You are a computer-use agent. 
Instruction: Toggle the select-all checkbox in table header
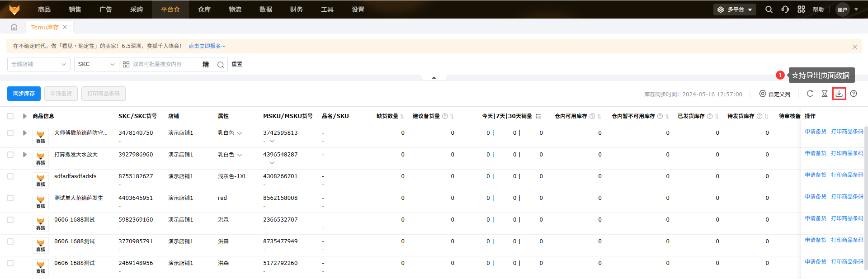[x=10, y=116]
